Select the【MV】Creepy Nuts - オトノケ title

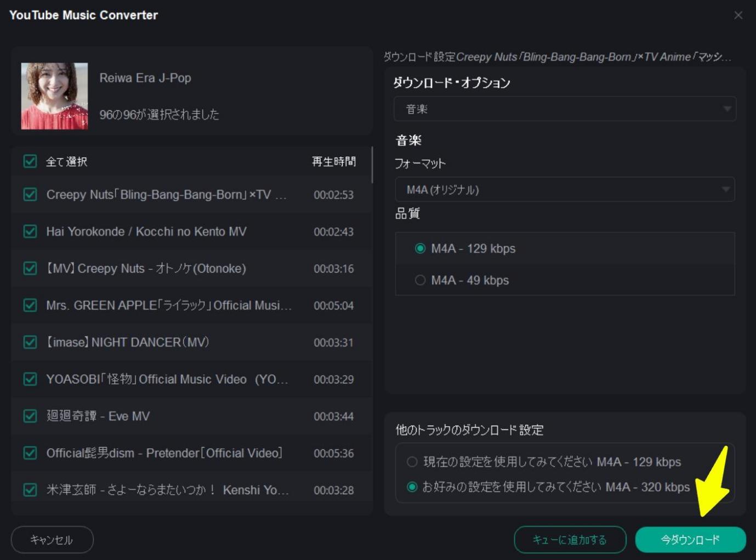(x=146, y=268)
